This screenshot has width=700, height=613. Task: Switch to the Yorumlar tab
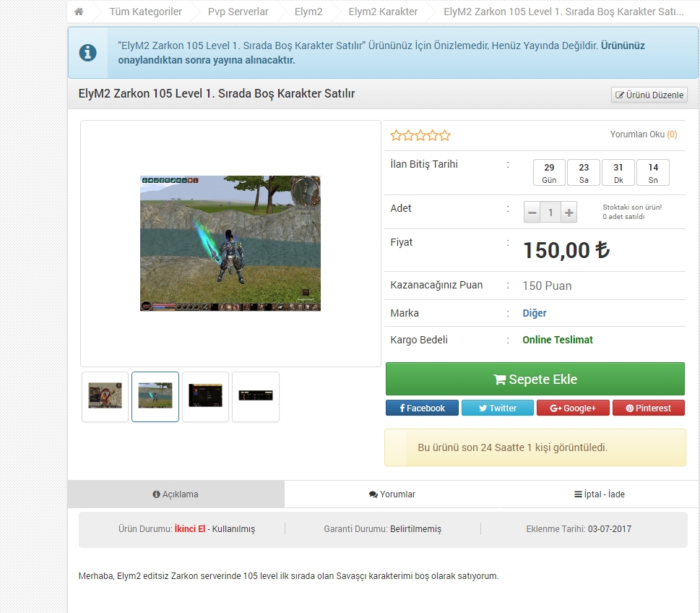coord(392,494)
